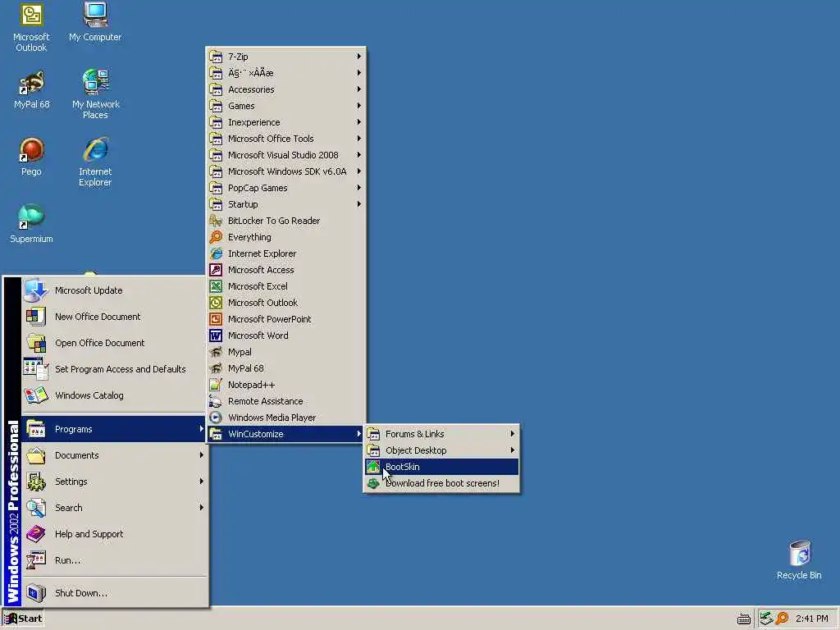
Task: Click Microsoft Word icon in Programs list
Action: [x=216, y=336]
